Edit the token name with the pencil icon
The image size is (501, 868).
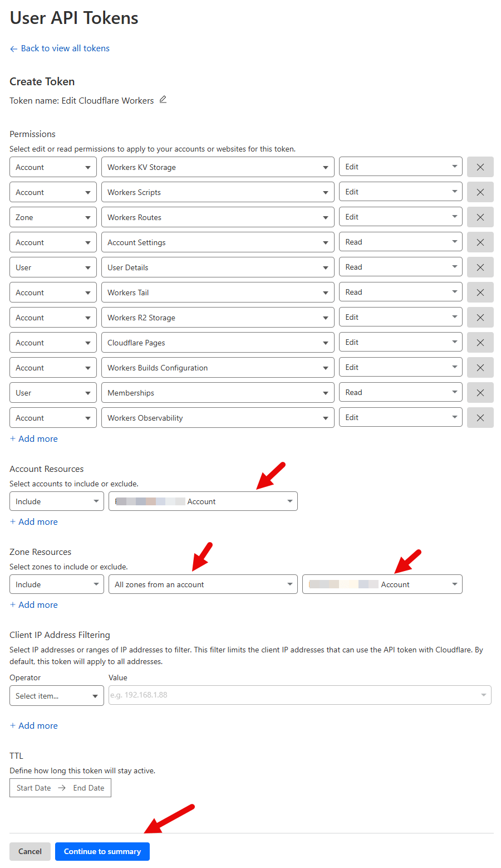point(163,100)
